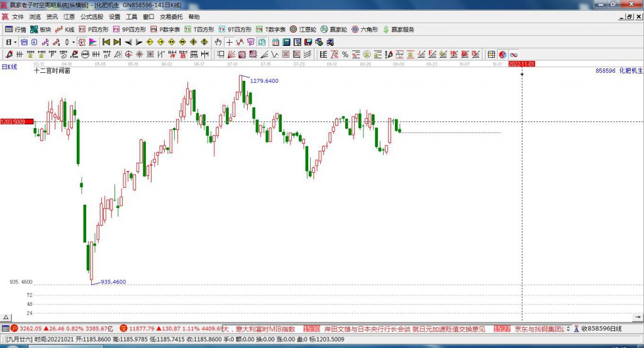This screenshot has width=644, height=348.
Task: Toggle the red flag marker button
Action: point(93,42)
